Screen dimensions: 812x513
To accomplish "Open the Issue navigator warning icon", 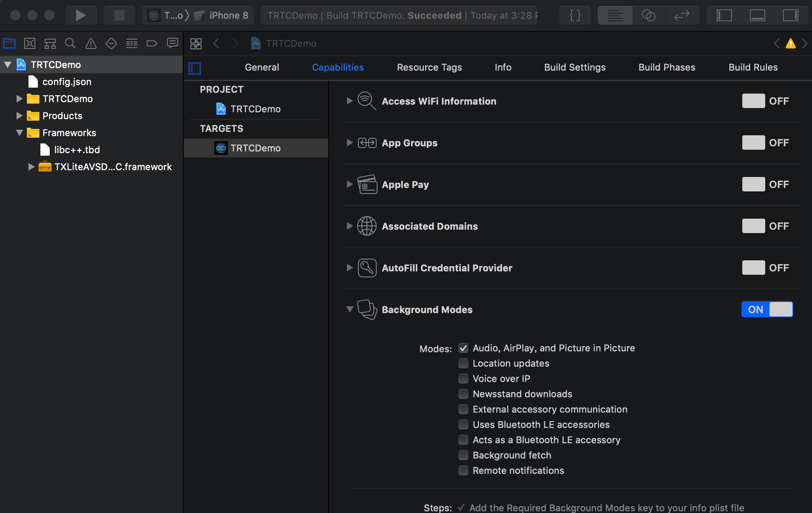I will 91,43.
